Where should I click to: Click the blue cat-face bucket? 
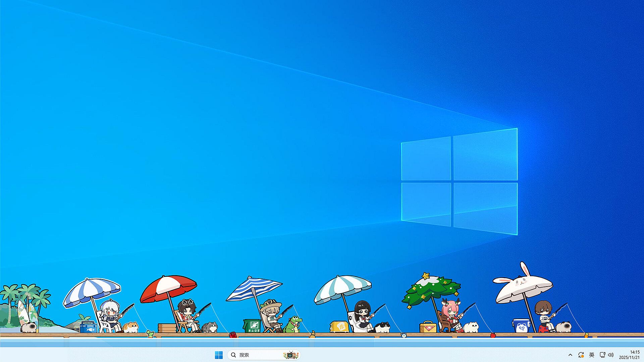[521, 326]
